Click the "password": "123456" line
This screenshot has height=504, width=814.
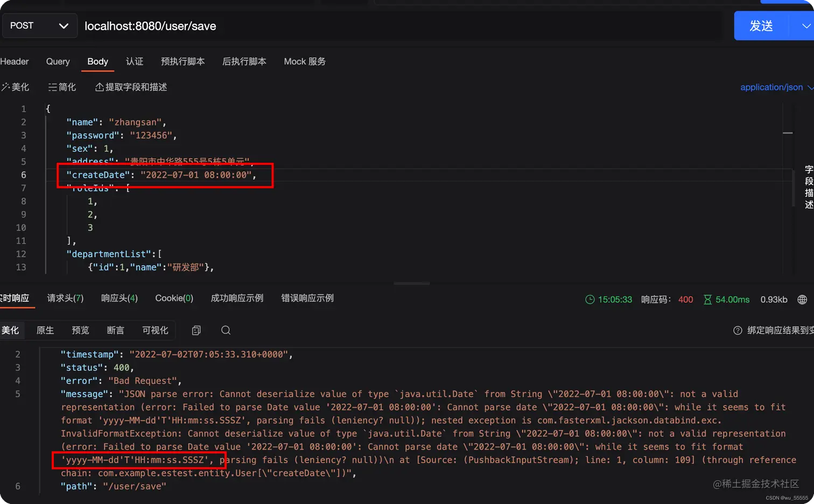[122, 135]
